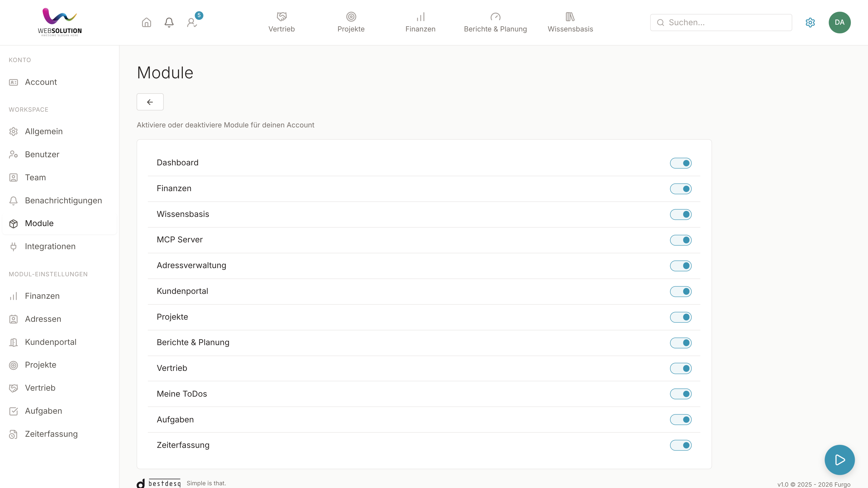The width and height of the screenshot is (868, 488).
Task: Click the 'MCP Server' row label
Action: 180,240
